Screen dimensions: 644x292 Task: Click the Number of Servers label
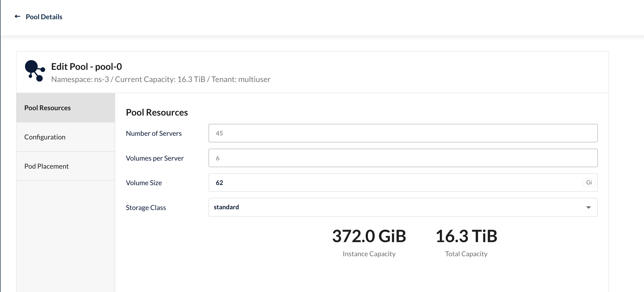click(154, 134)
